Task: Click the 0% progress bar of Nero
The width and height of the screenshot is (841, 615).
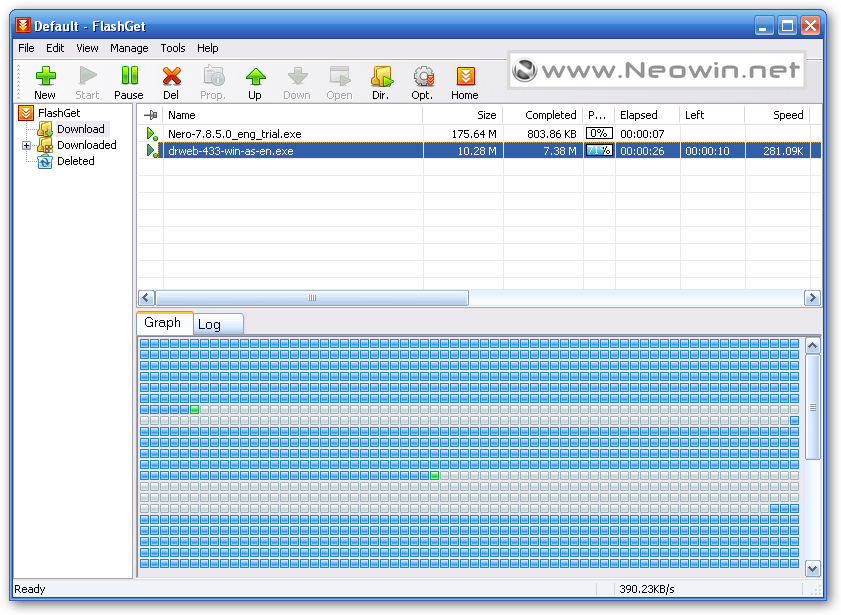Action: point(599,134)
